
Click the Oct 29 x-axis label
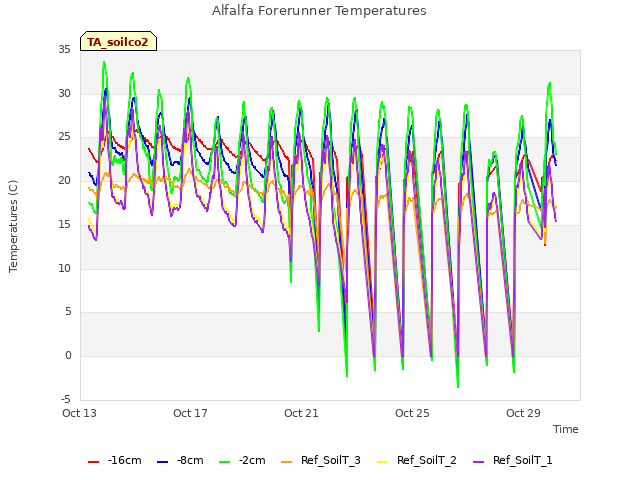[x=523, y=413]
